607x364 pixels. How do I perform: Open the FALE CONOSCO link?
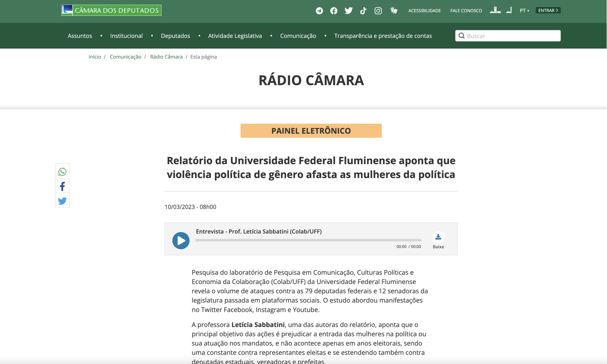(x=466, y=11)
